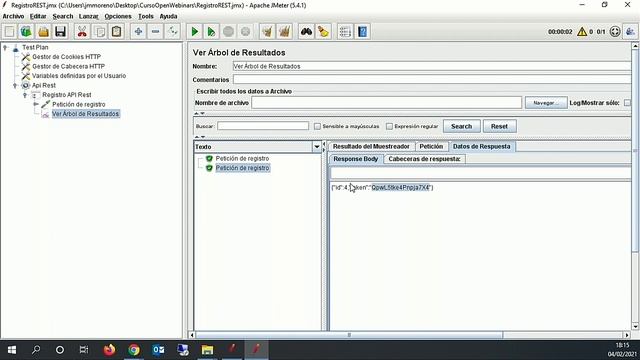
Task: Click the Paste clipboard icon
Action: point(116,31)
